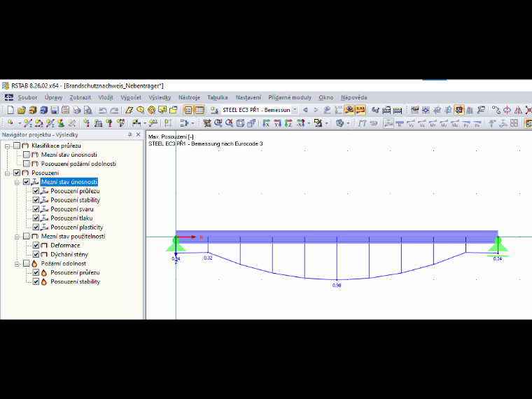Collapse the Mezní stav použitelnosti branch
Image resolution: width=532 pixels, height=399 pixels.
point(17,237)
